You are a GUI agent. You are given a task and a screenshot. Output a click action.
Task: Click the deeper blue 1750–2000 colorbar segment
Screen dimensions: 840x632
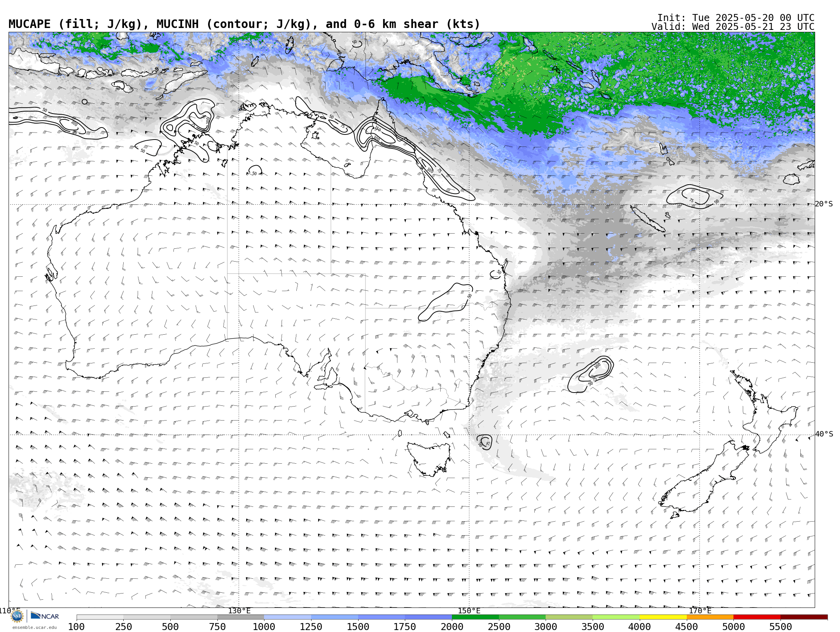pyautogui.click(x=429, y=617)
